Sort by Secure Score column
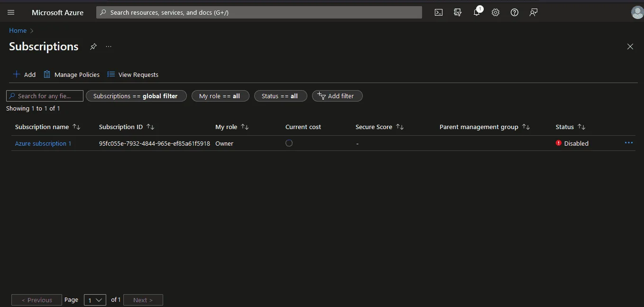The height and width of the screenshot is (307, 644). (379, 127)
